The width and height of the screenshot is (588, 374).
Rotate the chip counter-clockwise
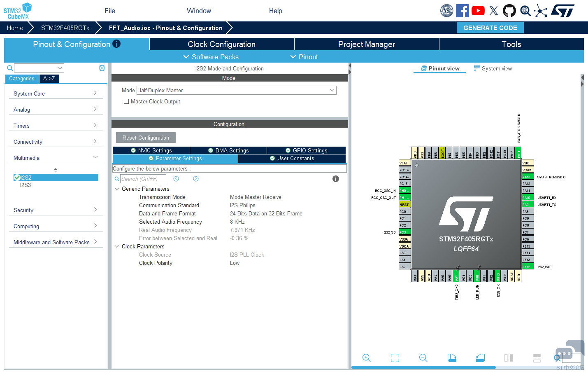pyautogui.click(x=480, y=358)
